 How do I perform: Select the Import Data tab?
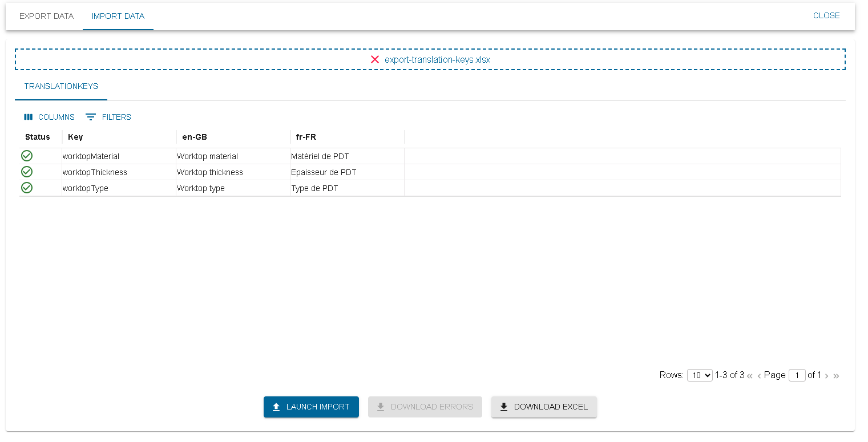(x=118, y=16)
